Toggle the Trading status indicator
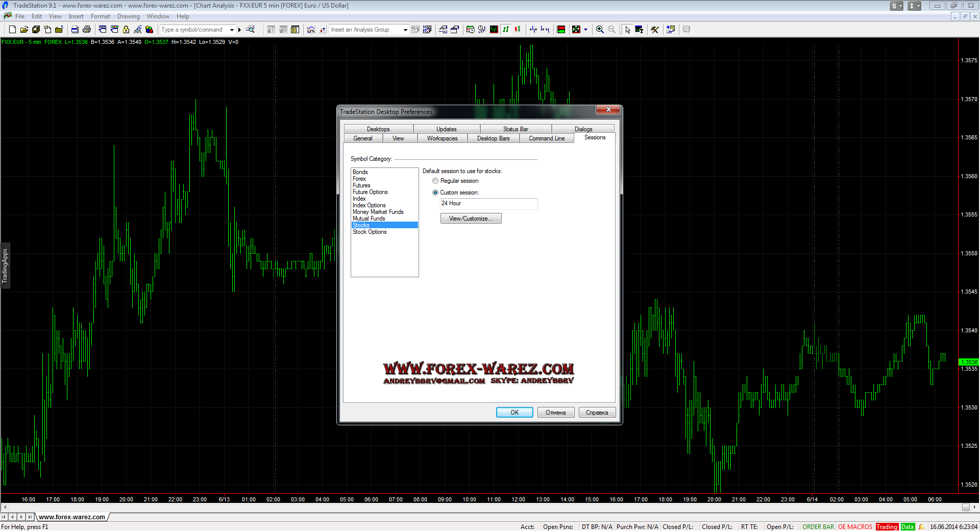 coord(887,527)
